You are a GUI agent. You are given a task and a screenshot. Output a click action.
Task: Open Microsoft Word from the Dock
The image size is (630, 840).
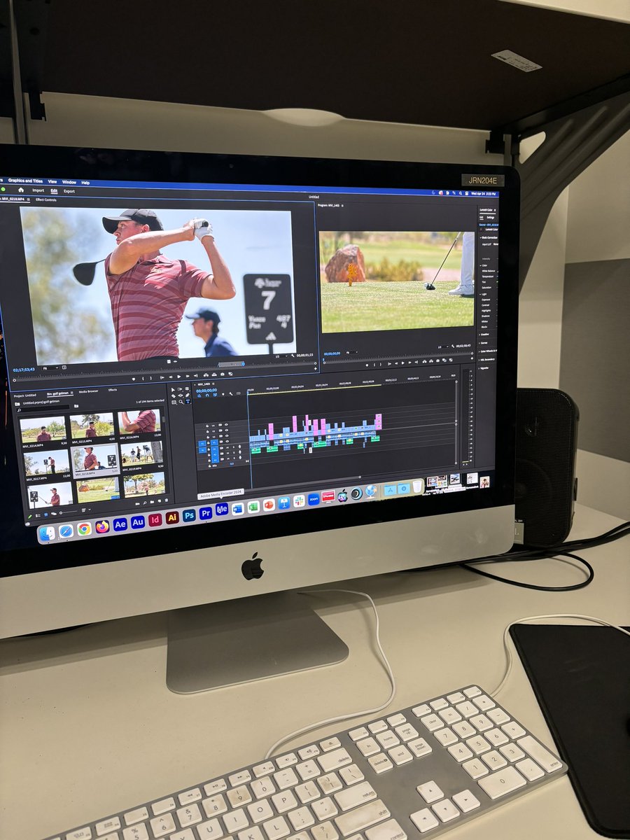coord(238,510)
